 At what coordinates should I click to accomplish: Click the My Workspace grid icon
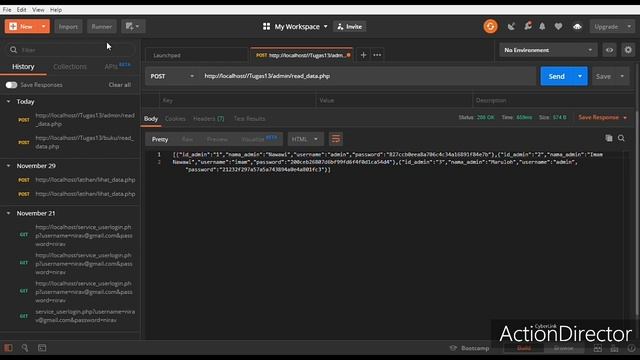tap(266, 27)
